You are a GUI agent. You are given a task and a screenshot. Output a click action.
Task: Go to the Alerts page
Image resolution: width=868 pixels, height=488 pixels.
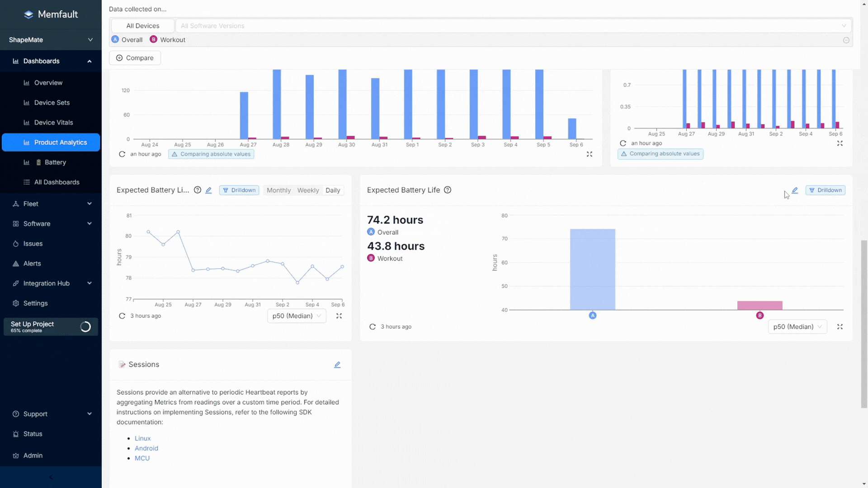coord(32,263)
